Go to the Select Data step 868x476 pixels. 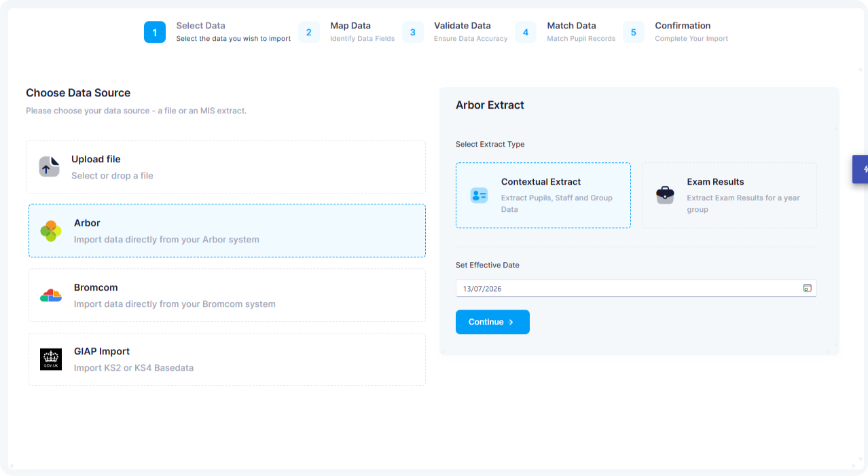pyautogui.click(x=217, y=32)
